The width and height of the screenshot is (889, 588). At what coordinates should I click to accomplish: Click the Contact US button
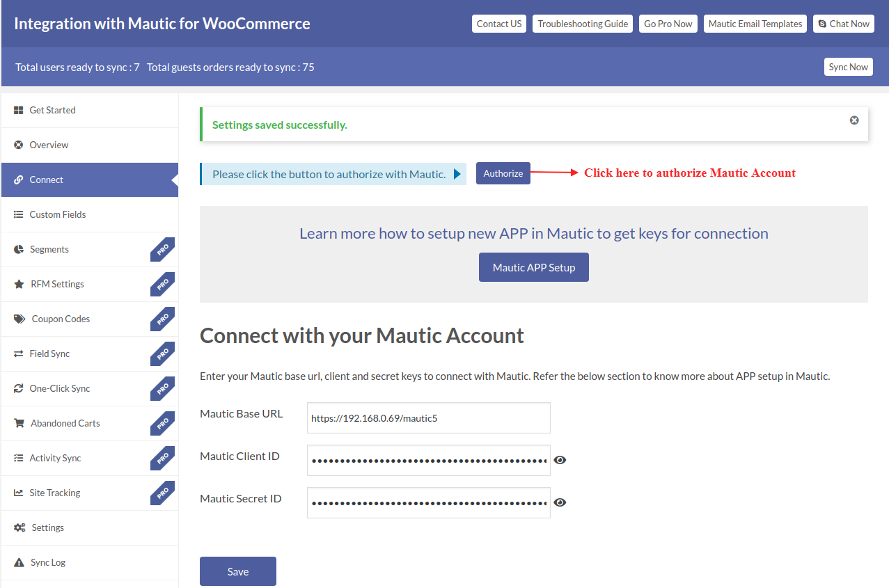pyautogui.click(x=499, y=24)
